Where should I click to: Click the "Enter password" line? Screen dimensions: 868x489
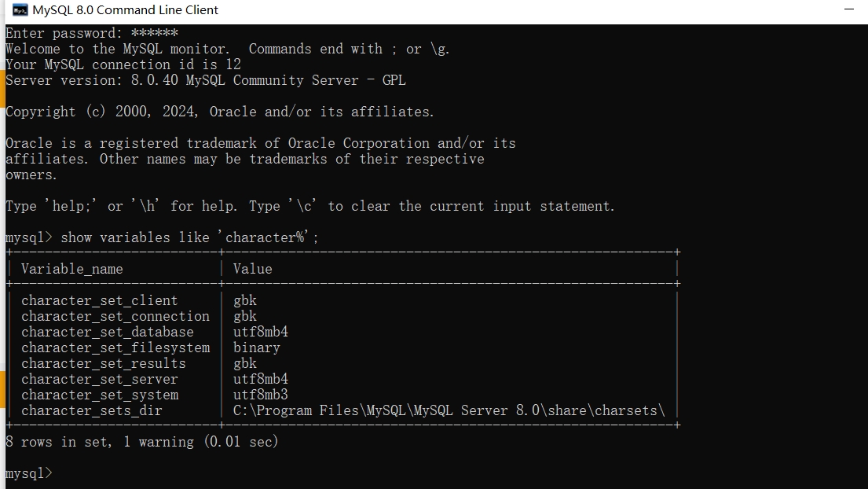92,33
